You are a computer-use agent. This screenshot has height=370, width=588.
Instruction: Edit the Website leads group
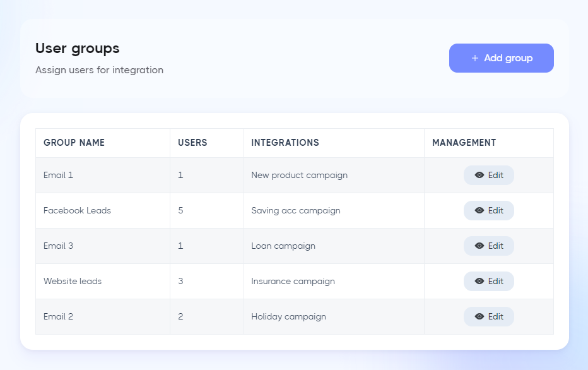pos(488,281)
